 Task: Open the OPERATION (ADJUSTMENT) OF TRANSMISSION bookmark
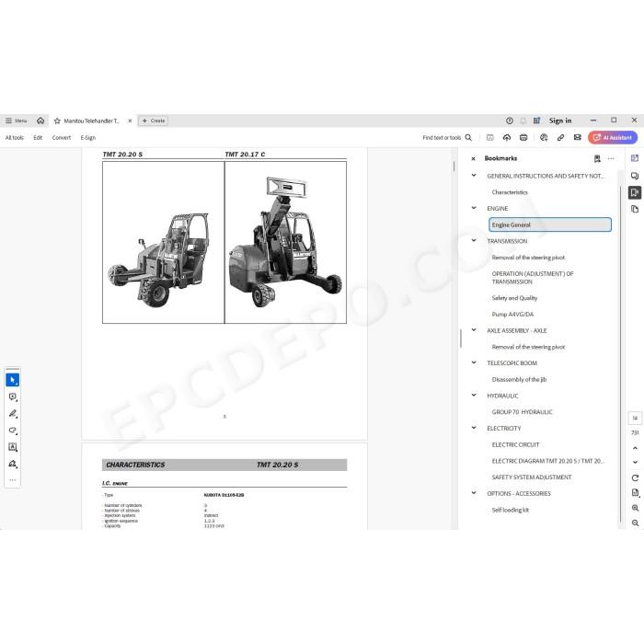(533, 278)
